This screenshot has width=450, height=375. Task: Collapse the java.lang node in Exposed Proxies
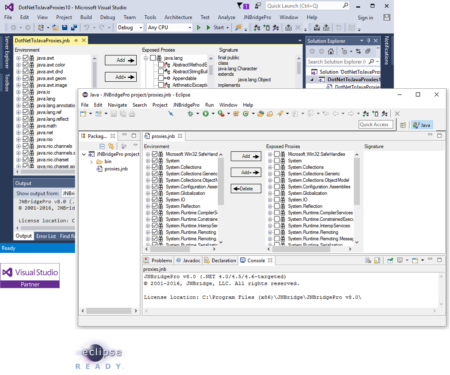click(x=146, y=58)
